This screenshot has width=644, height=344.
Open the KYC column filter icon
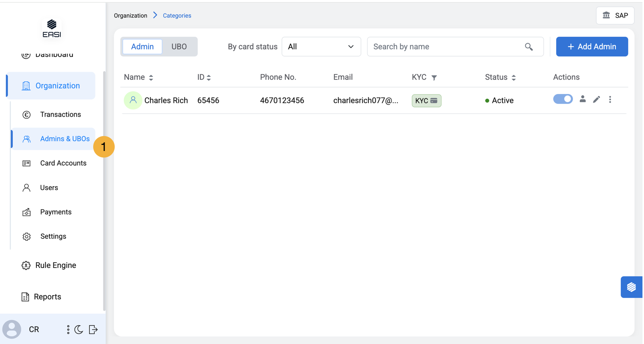434,78
